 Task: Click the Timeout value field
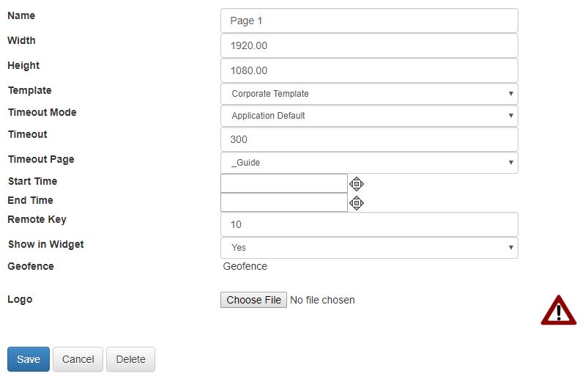[369, 139]
